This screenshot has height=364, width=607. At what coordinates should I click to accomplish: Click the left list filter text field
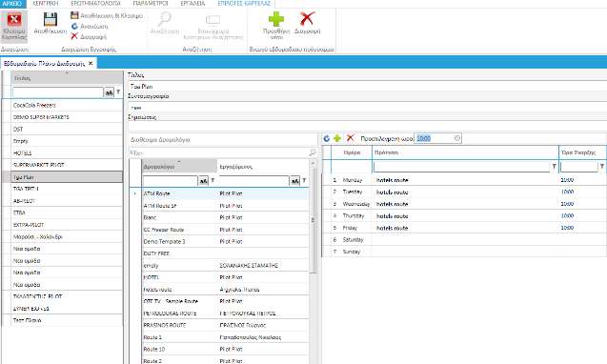58,92
